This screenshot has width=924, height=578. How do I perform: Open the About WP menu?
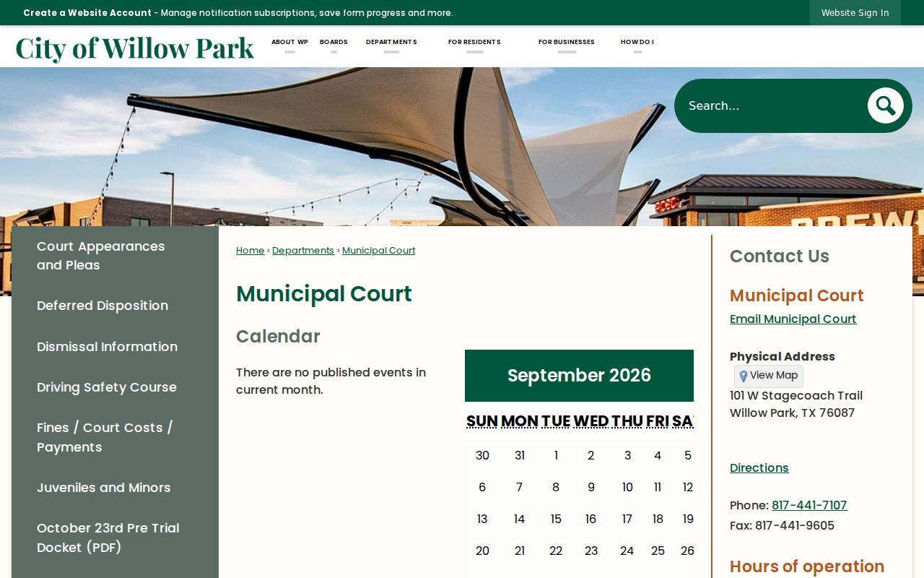pyautogui.click(x=289, y=42)
